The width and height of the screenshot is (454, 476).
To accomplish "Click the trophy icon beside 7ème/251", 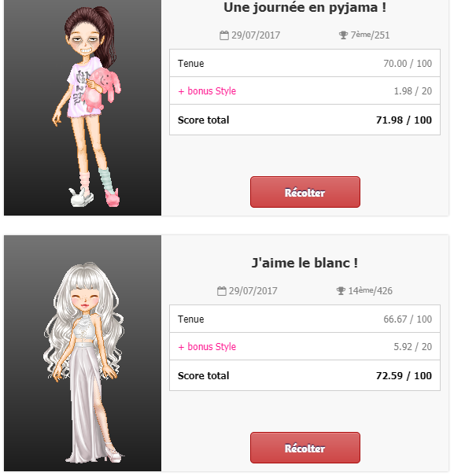I will (x=343, y=35).
